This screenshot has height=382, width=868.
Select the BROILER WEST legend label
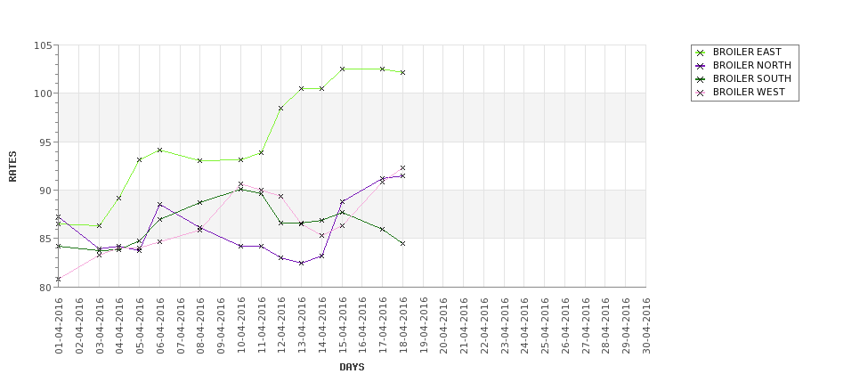[x=749, y=92]
